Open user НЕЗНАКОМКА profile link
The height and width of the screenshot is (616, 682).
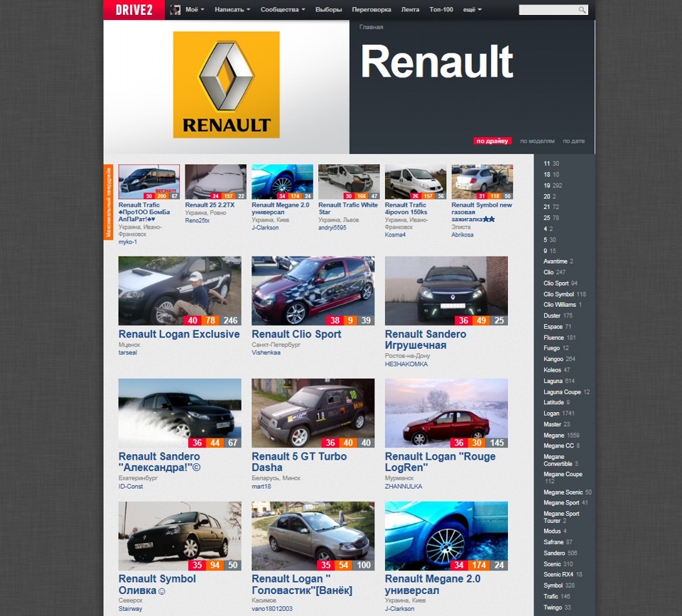tap(406, 364)
